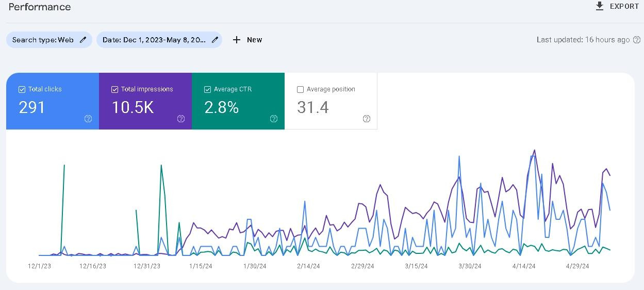Open help icon beside Last updated

637,40
